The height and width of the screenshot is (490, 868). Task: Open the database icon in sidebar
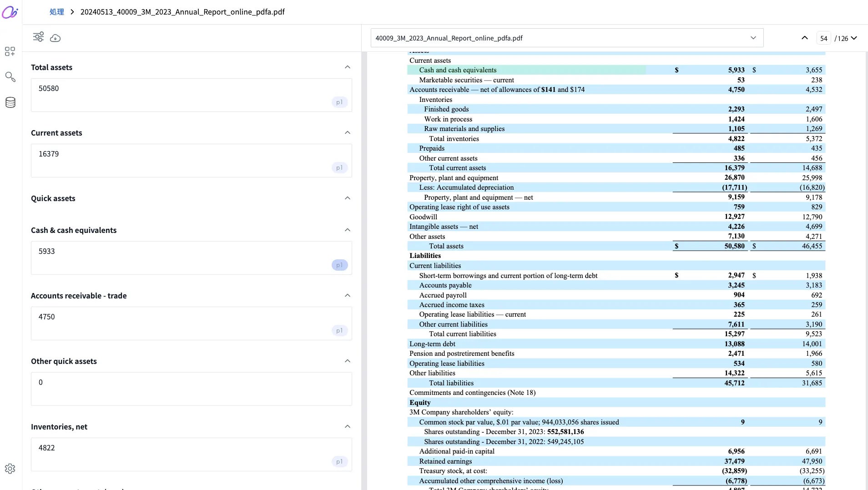point(10,102)
